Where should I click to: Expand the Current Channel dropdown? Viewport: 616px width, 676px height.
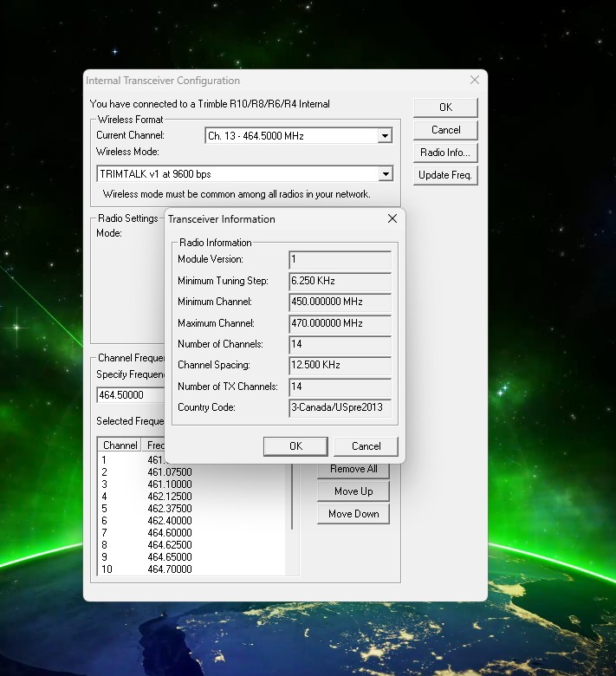click(x=385, y=136)
